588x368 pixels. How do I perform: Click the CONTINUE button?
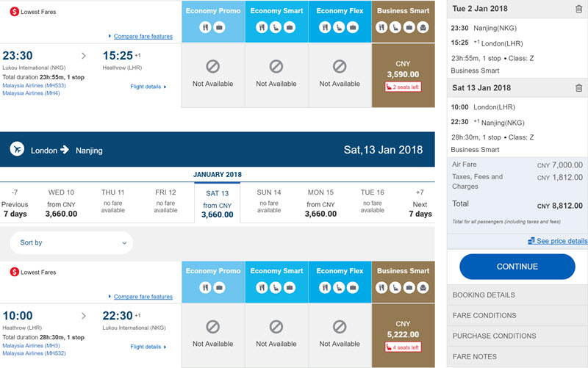517,267
